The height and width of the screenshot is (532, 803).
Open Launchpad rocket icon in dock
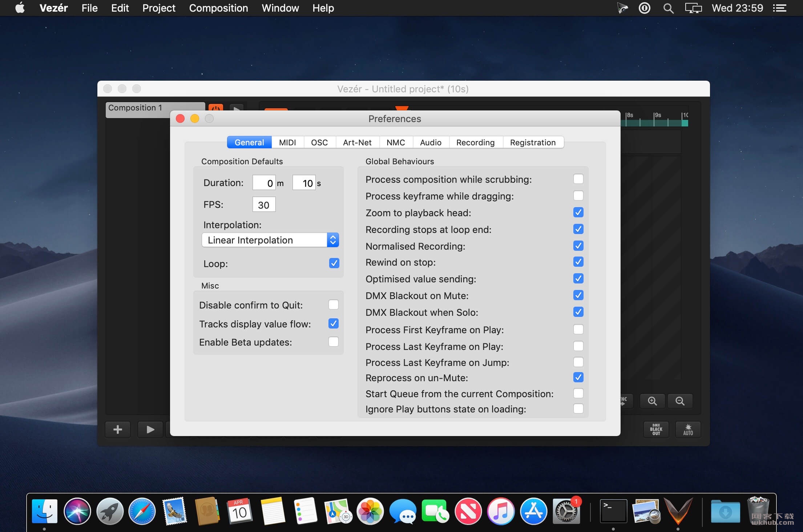pos(110,511)
